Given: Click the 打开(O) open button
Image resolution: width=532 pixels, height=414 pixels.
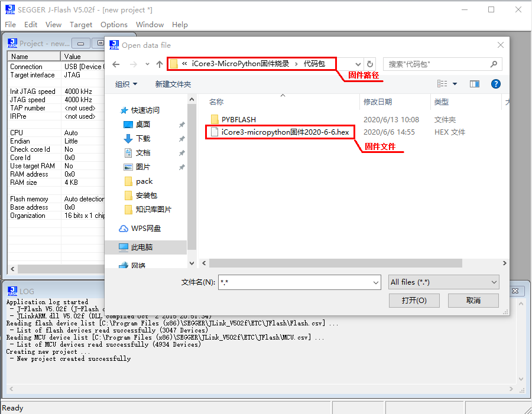Looking at the screenshot, I should (414, 300).
